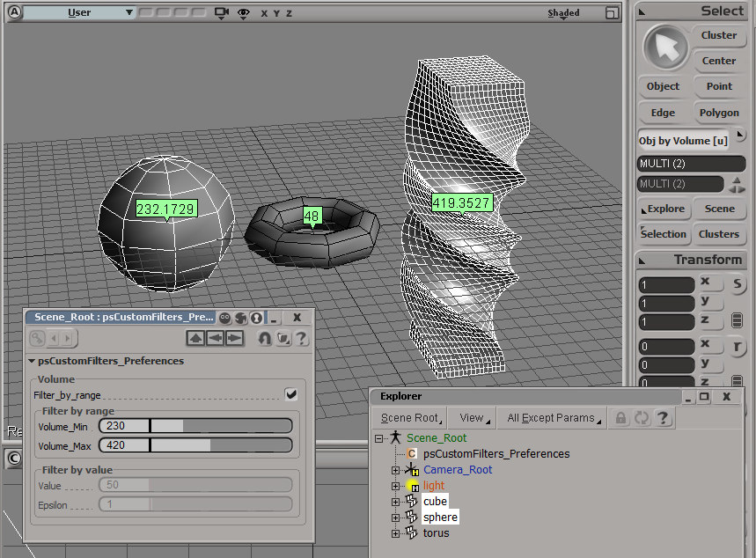Uncheck the Filter_by_range checkbox
The height and width of the screenshot is (558, 756).
pyautogui.click(x=290, y=394)
